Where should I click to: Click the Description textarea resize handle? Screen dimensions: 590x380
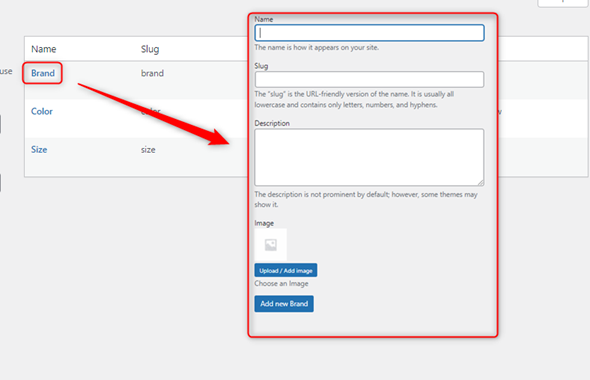481,182
